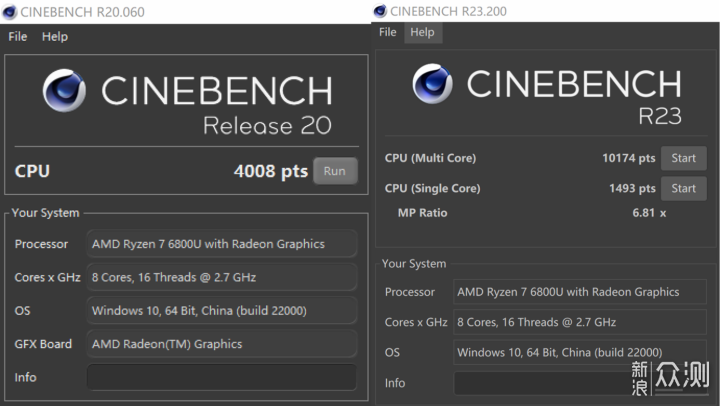The image size is (720, 406).
Task: Run the CPU test in Cinebench R20
Action: tap(335, 171)
